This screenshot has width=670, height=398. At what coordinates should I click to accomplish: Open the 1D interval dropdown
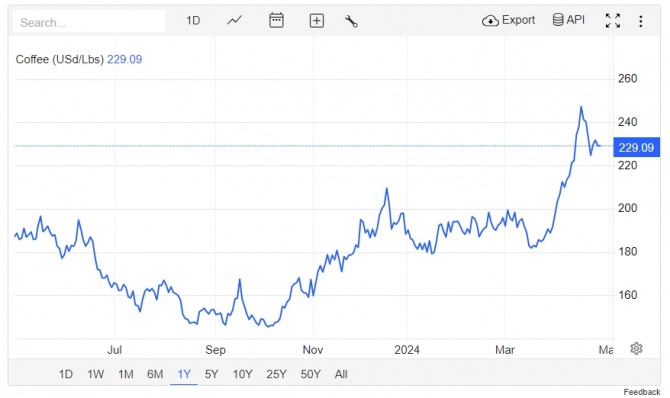193,21
